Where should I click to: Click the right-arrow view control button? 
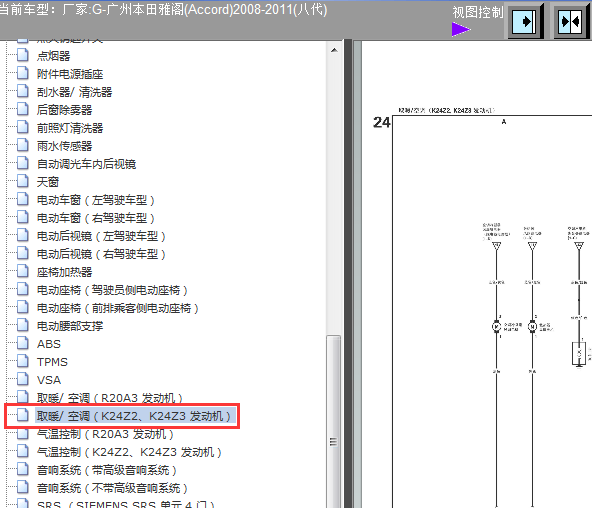526,21
